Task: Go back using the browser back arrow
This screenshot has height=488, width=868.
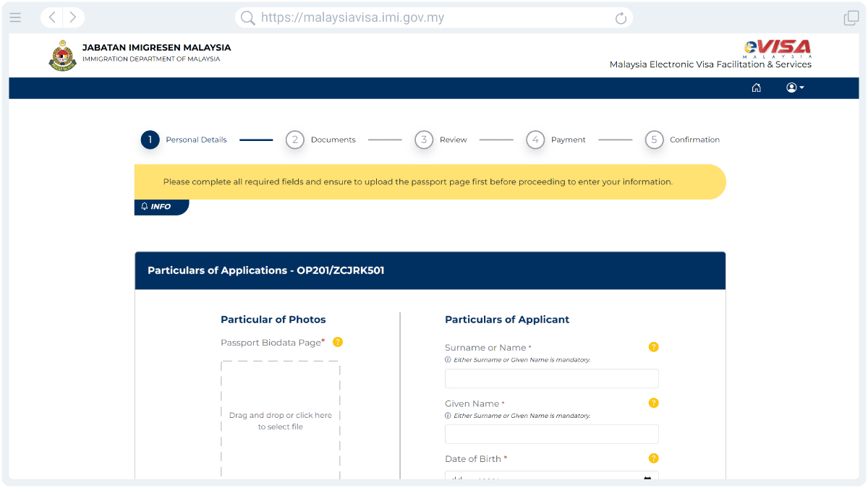Action: (x=51, y=17)
